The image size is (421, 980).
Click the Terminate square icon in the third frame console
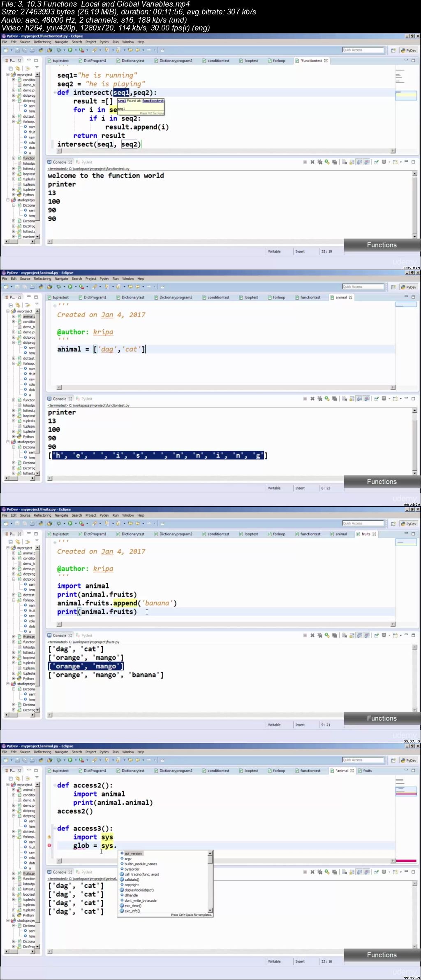tap(305, 635)
